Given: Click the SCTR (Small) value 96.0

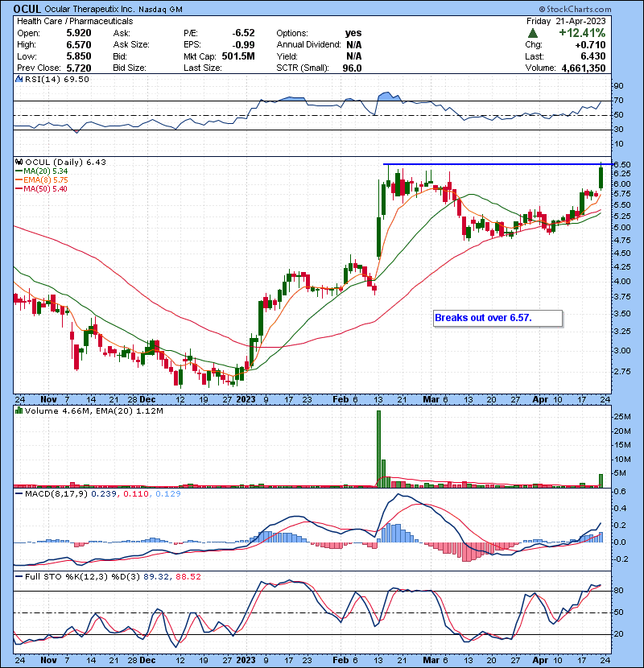Looking at the screenshot, I should pyautogui.click(x=352, y=68).
